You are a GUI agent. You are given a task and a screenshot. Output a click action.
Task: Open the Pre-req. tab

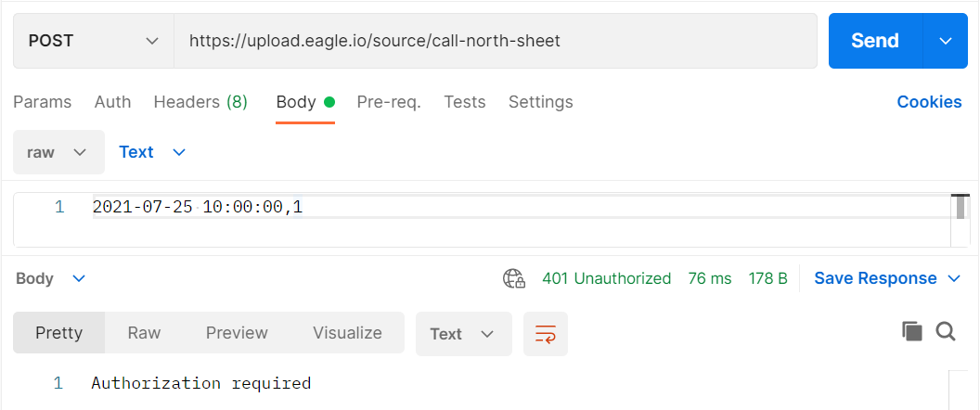[x=389, y=102]
